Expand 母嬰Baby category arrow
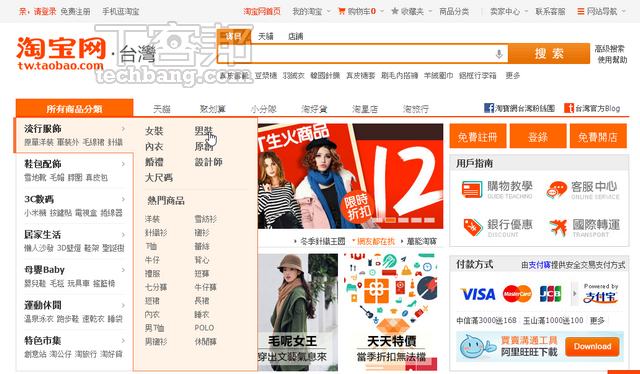The height and width of the screenshot is (374, 640). point(123,270)
